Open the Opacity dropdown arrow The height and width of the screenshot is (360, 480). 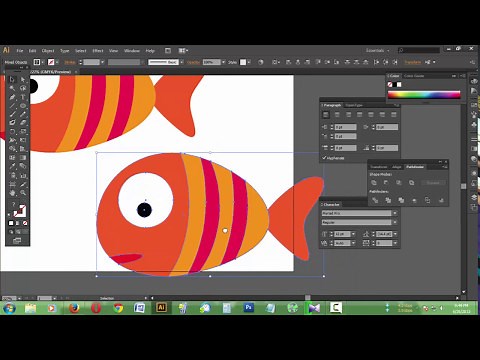(x=223, y=62)
